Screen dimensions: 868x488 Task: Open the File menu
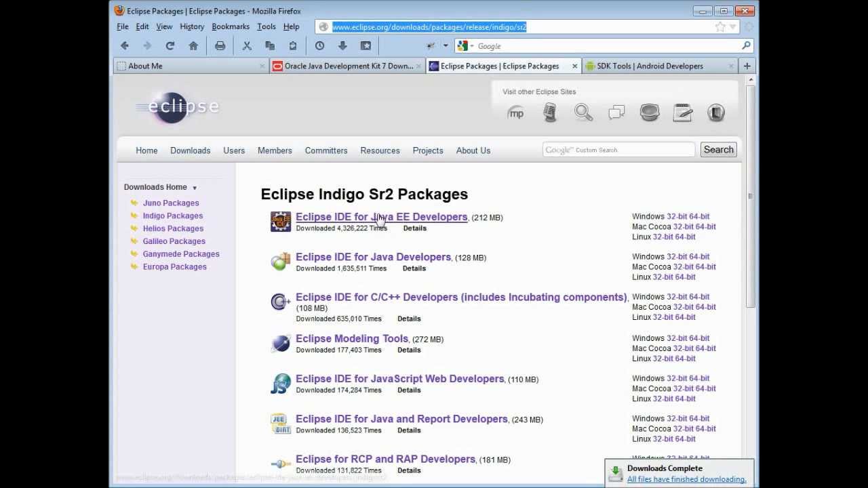(123, 26)
